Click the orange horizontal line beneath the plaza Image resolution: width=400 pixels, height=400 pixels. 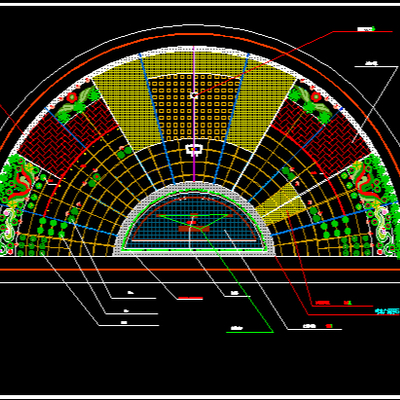[200, 269]
